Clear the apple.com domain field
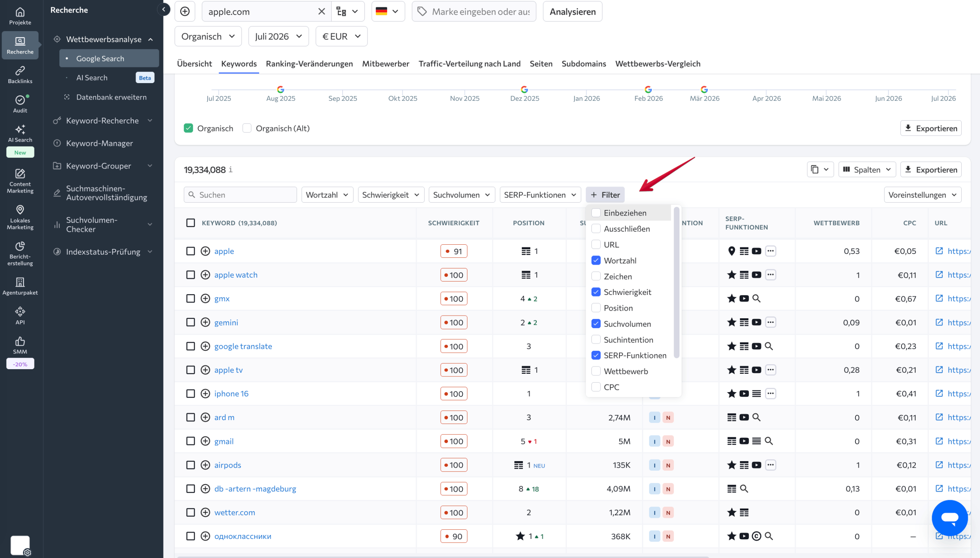The height and width of the screenshot is (558, 980). 322,11
